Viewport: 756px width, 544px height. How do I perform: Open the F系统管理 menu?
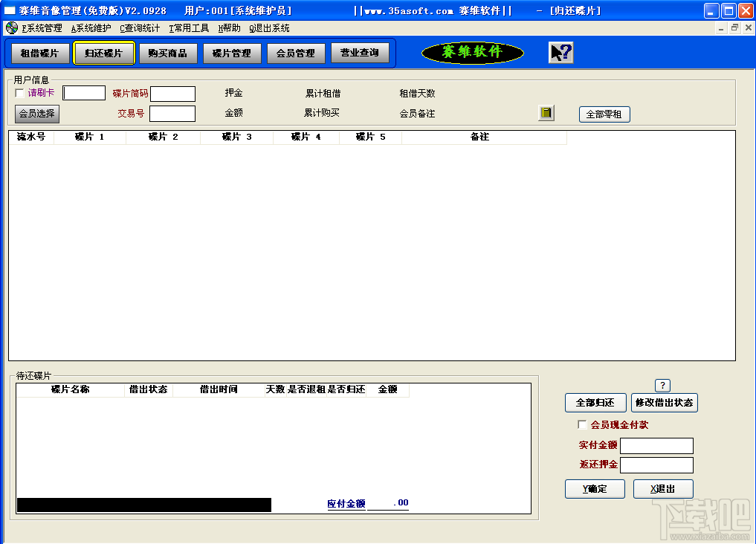point(42,28)
